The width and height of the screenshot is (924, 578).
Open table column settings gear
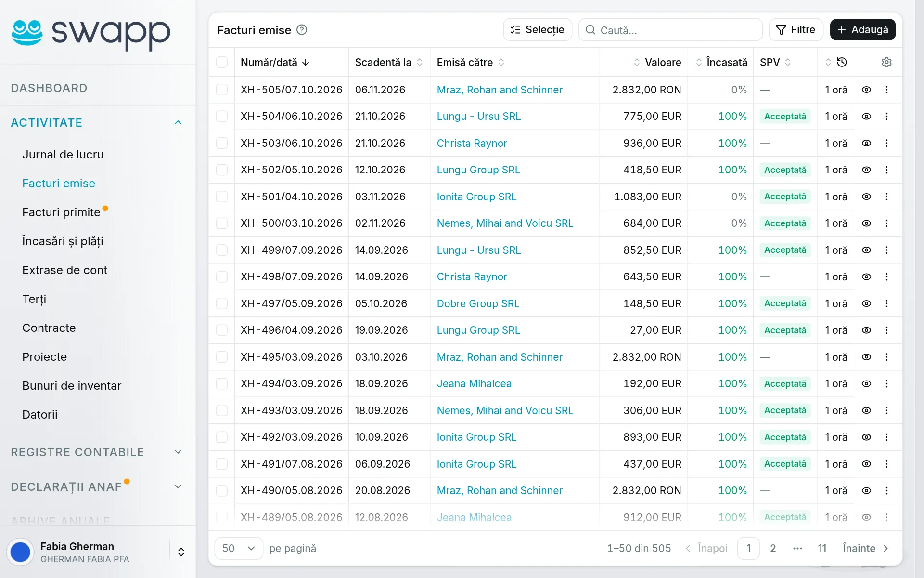click(886, 62)
